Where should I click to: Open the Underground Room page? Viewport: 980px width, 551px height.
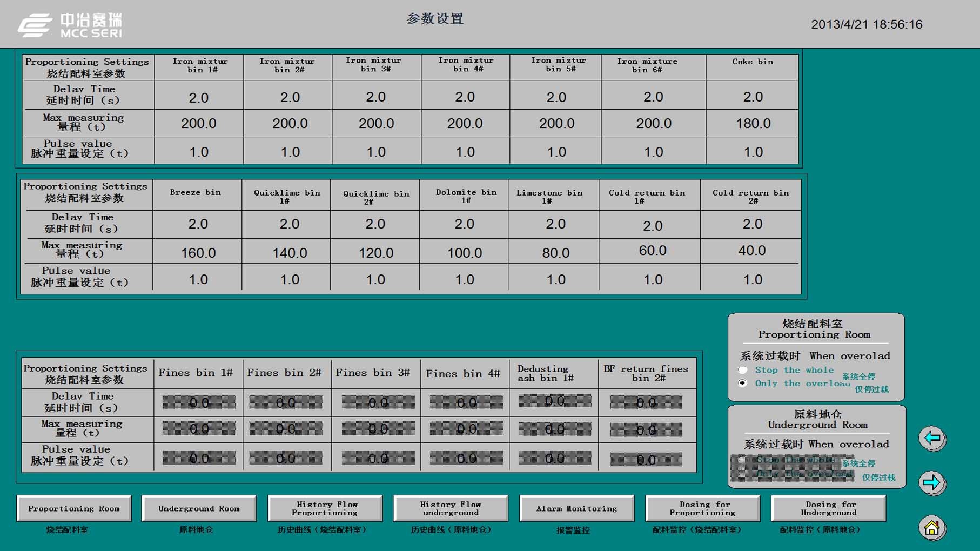pos(199,508)
